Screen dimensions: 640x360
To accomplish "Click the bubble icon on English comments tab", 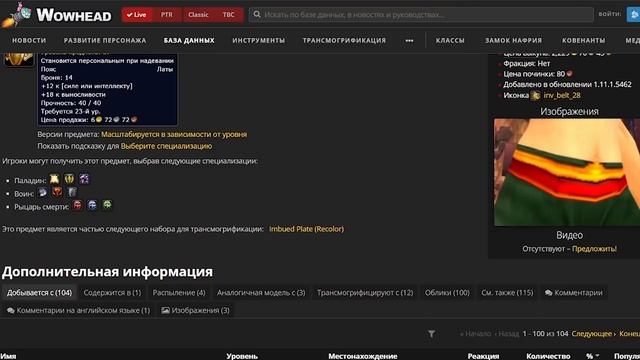I will tap(11, 311).
